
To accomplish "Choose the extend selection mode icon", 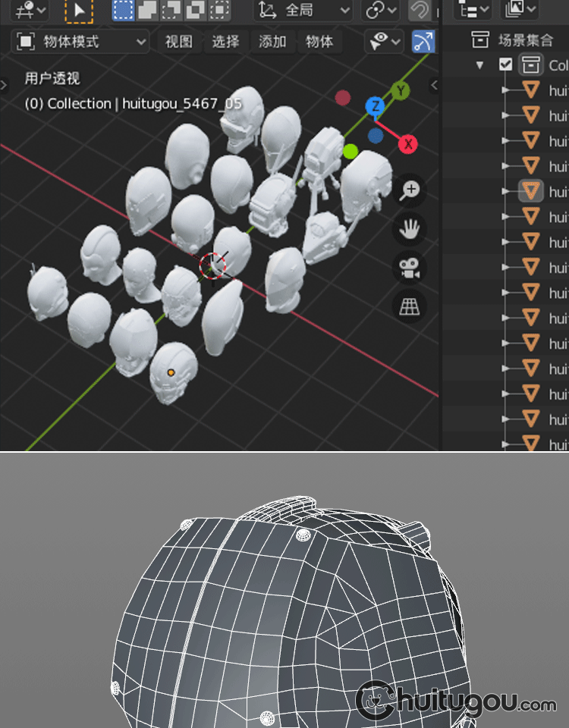I will (x=147, y=10).
